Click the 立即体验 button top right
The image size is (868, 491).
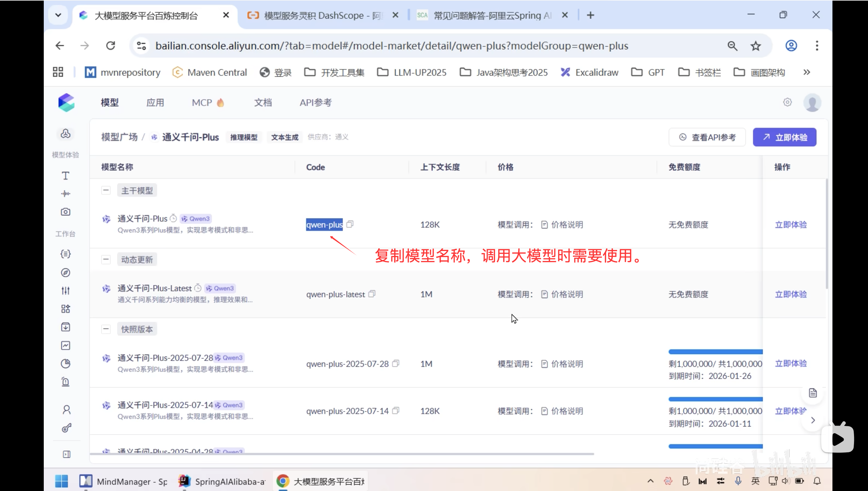tap(784, 137)
